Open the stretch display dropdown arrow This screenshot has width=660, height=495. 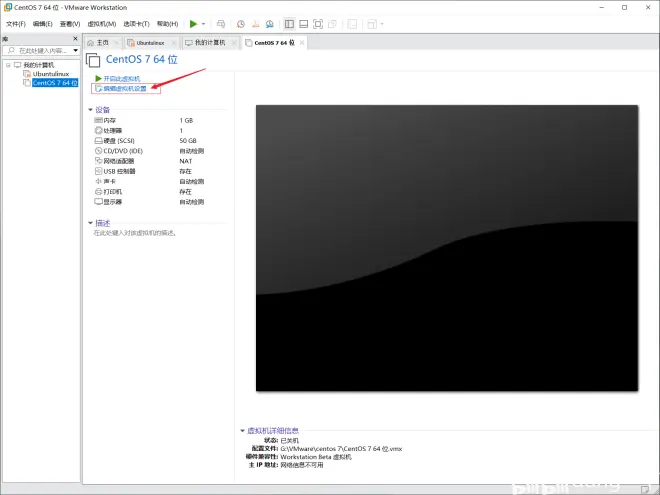[382, 24]
